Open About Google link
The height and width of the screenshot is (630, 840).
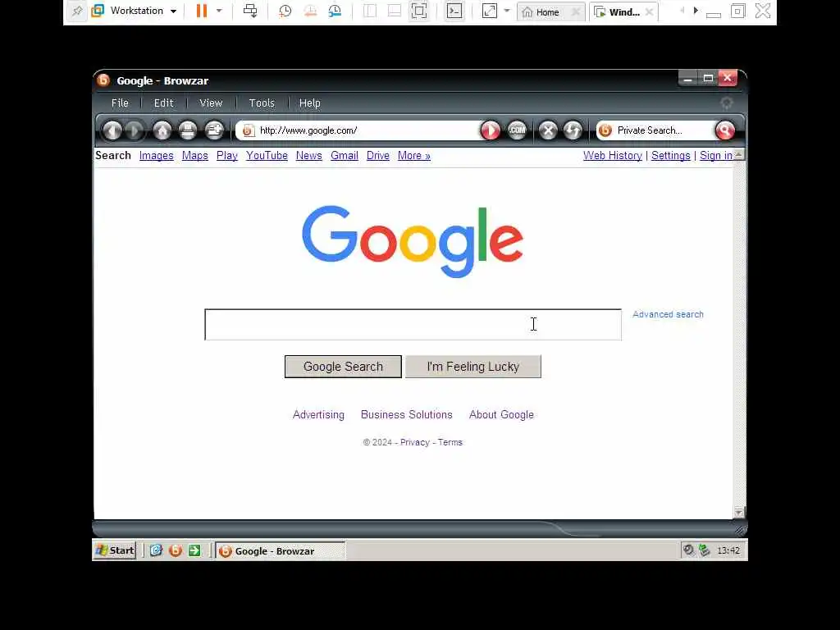click(x=501, y=414)
